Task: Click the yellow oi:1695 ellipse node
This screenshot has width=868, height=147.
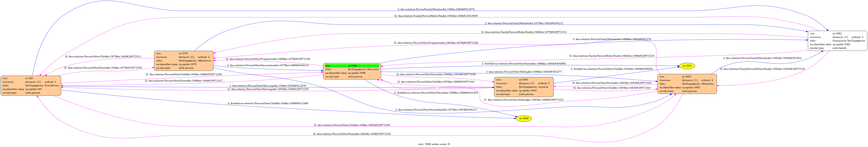Action: point(687,66)
